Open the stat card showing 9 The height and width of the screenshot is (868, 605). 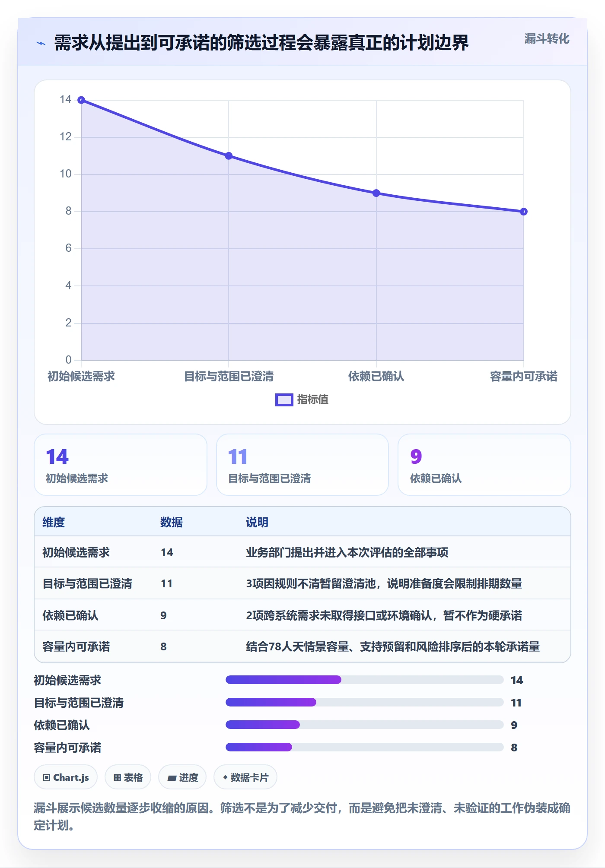pos(484,465)
